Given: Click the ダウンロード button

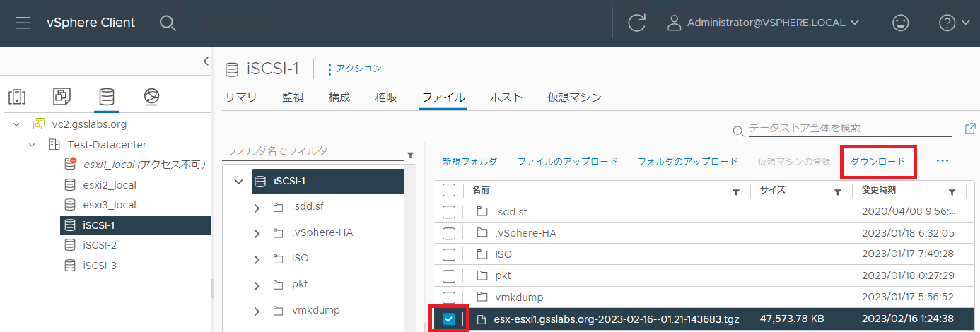Looking at the screenshot, I should coord(877,162).
